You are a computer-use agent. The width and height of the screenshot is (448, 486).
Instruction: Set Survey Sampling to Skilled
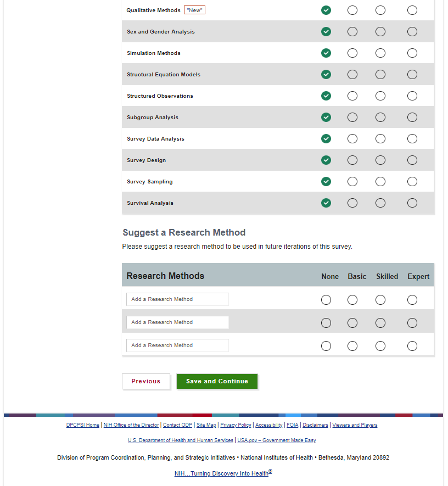380,182
